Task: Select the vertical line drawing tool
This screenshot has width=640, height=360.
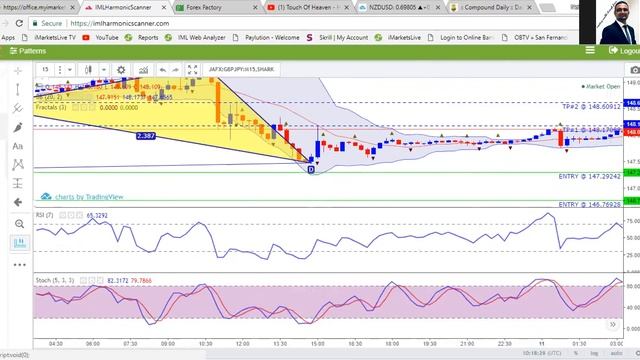Action: pyautogui.click(x=18, y=89)
